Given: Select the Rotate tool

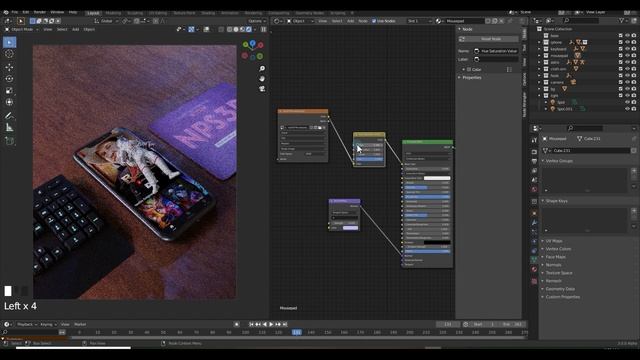Looking at the screenshot, I should (9, 79).
